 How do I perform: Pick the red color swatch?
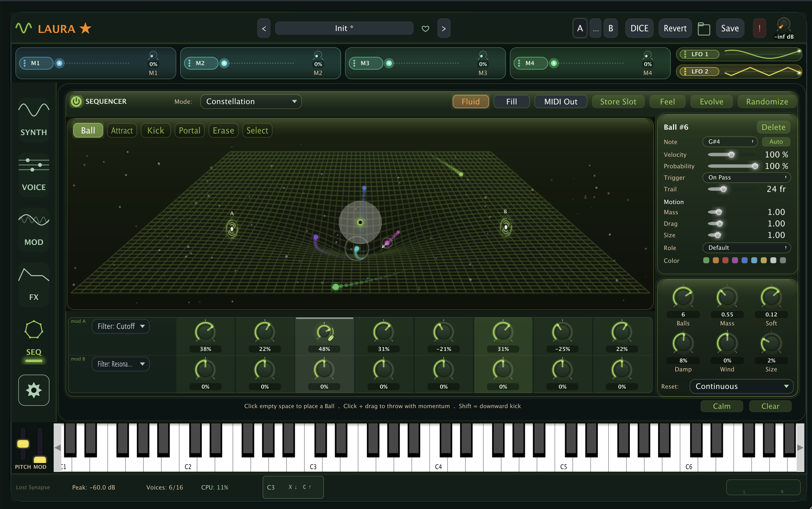pyautogui.click(x=725, y=260)
